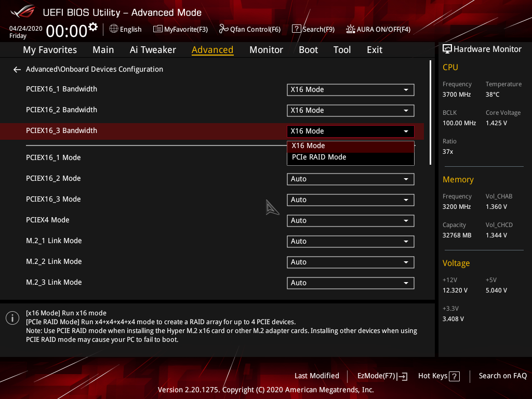Click the PCIEX16_3 Mode label
Viewport: 532px width, 399px height.
(54, 199)
